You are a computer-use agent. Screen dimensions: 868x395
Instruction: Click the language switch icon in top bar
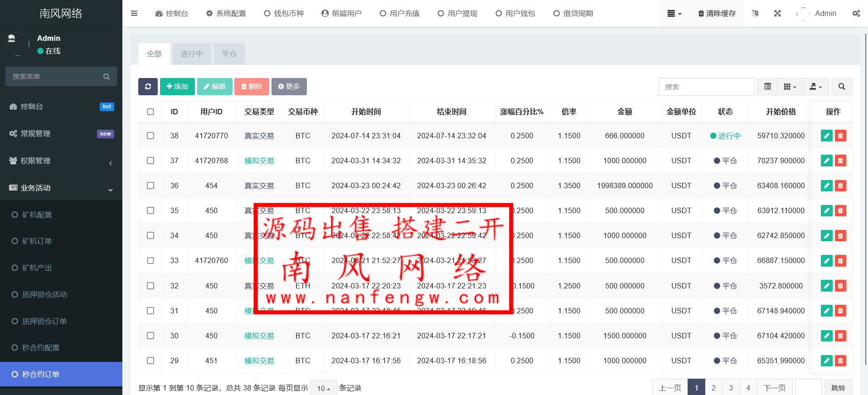755,14
